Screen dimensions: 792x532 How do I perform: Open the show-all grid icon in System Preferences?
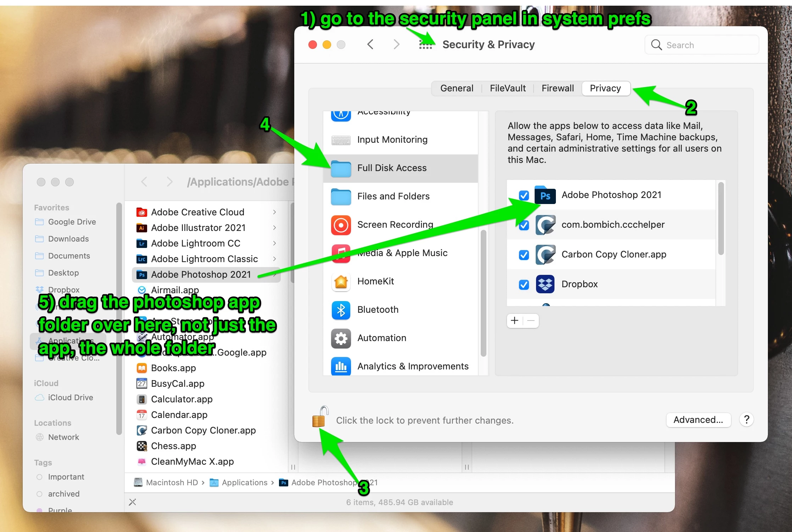(x=425, y=45)
